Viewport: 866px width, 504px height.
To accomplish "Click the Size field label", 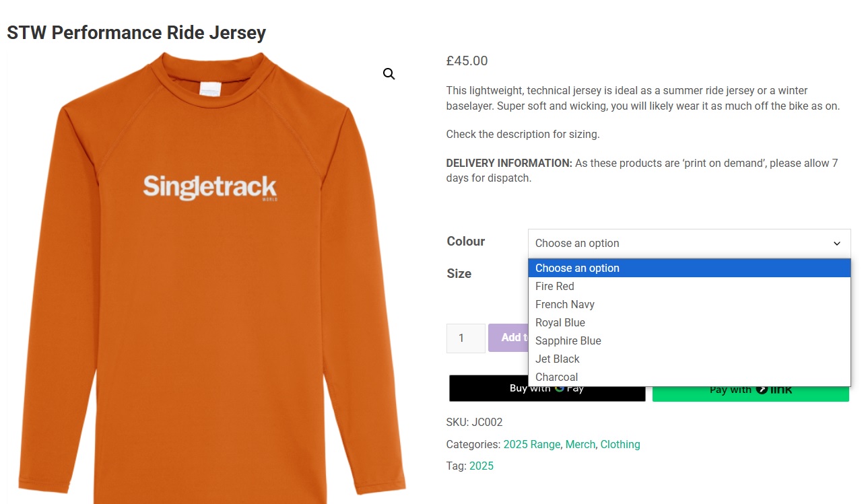I will pyautogui.click(x=459, y=274).
